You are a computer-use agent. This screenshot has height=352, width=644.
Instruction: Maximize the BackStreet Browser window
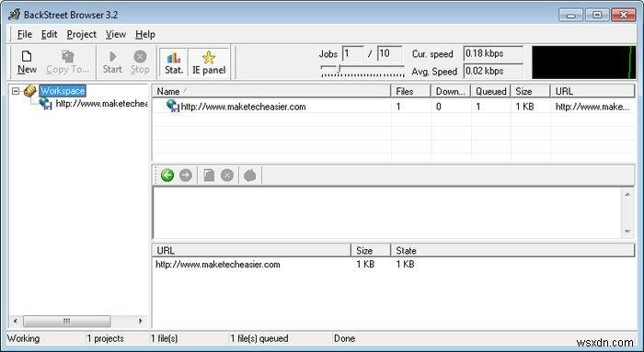pos(597,16)
